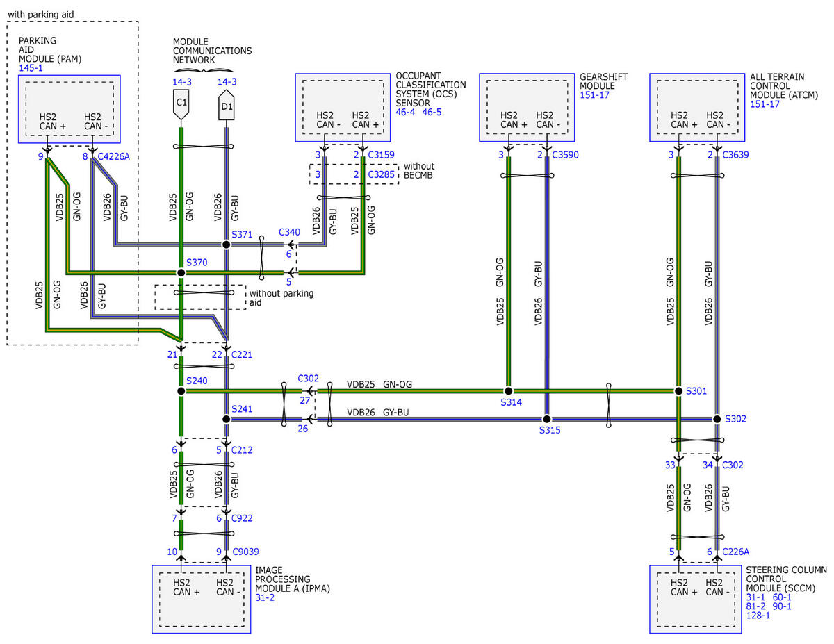This screenshot has height=644, width=834.
Task: Open the 31-2 link under IPMA label
Action: click(x=265, y=597)
